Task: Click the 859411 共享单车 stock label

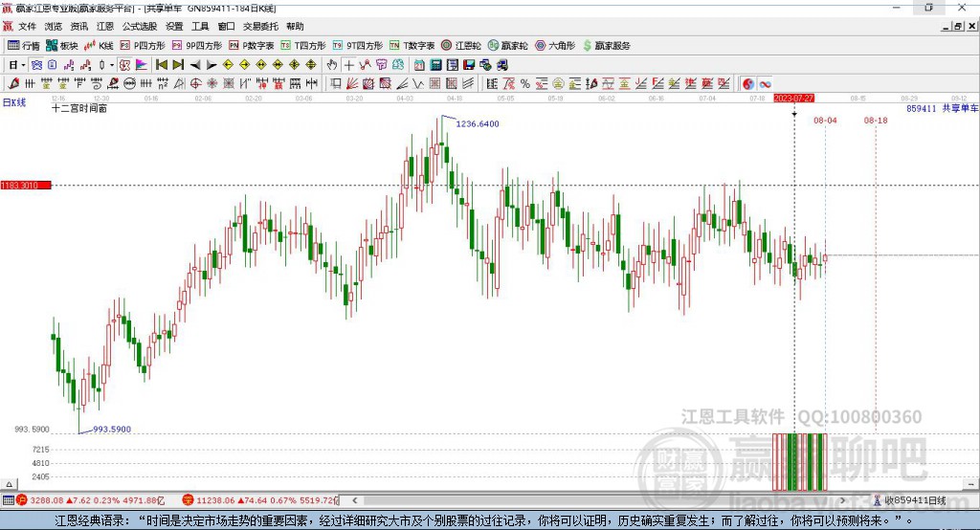Action: [x=942, y=109]
